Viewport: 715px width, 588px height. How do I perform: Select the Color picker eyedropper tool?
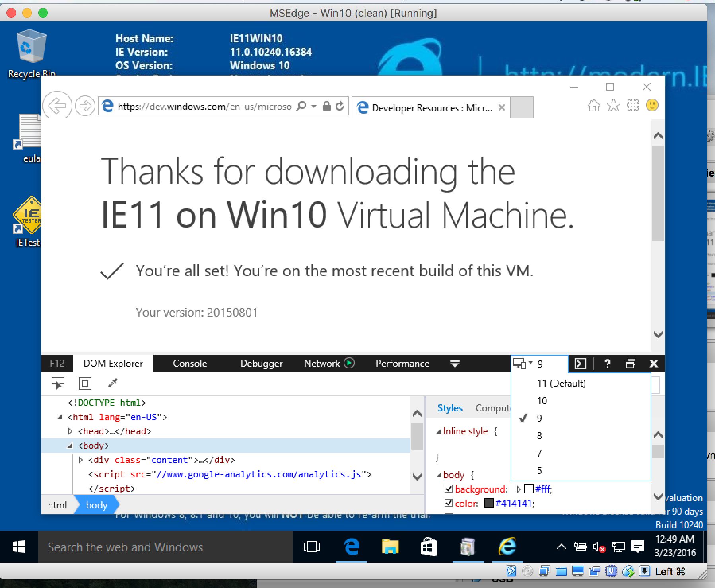[x=113, y=383]
